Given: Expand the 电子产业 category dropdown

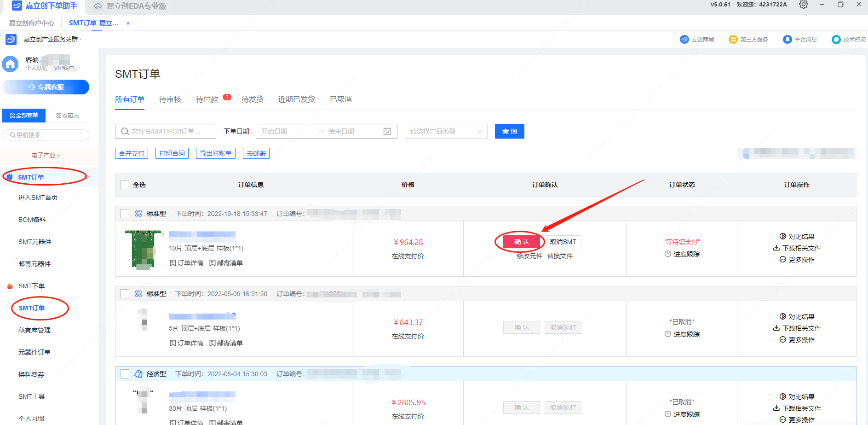Looking at the screenshot, I should point(46,156).
